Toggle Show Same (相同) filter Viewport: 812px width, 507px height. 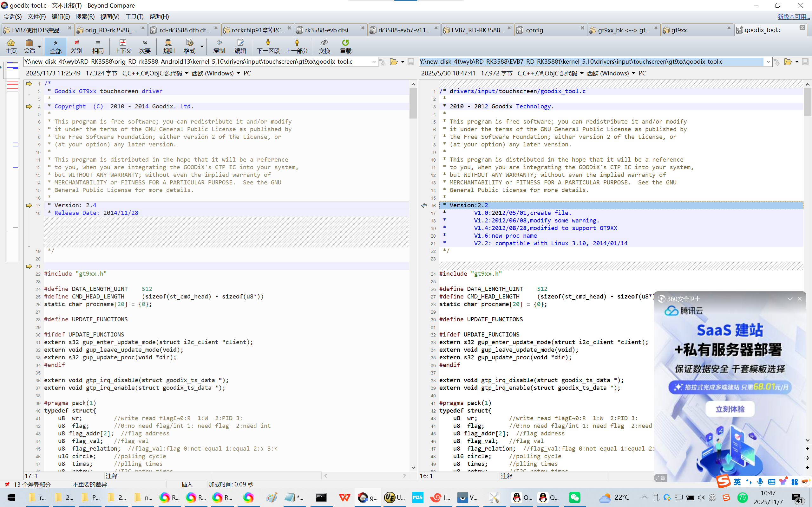(x=98, y=46)
